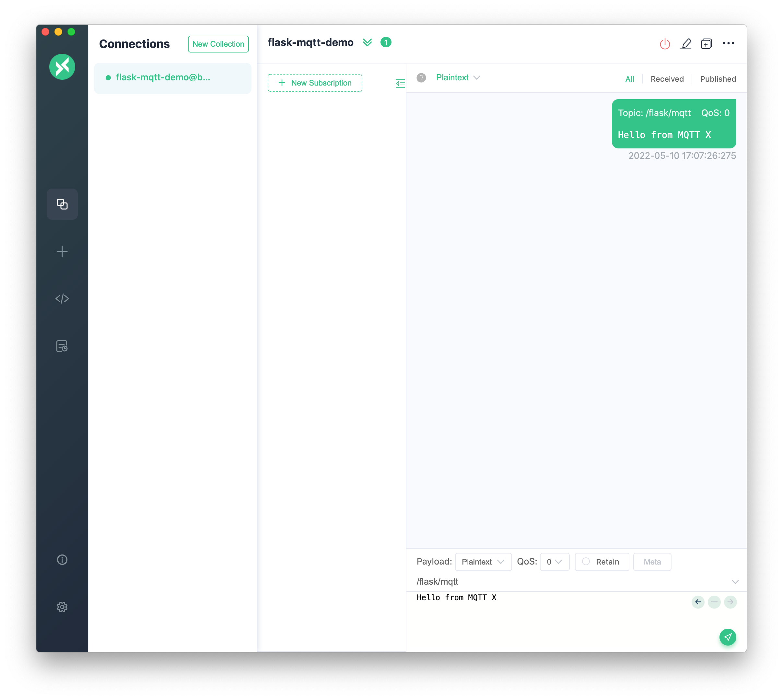This screenshot has height=700, width=783.
Task: Open the settings gear panel
Action: (x=62, y=606)
